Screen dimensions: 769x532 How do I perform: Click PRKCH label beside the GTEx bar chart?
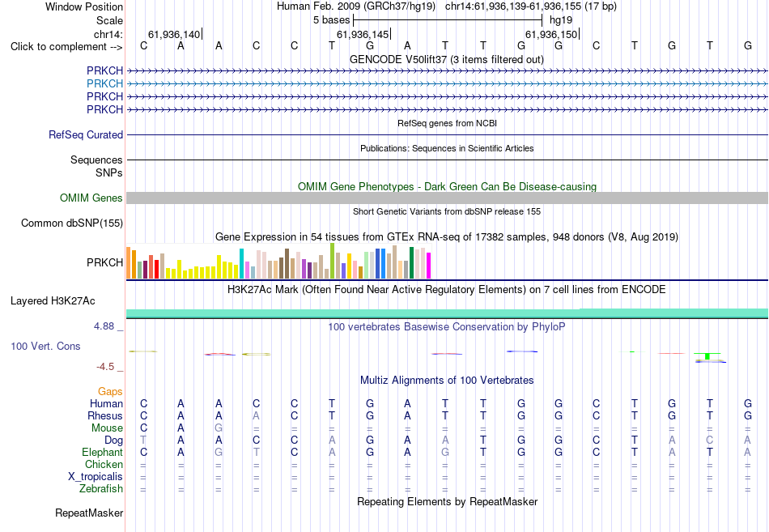(104, 263)
